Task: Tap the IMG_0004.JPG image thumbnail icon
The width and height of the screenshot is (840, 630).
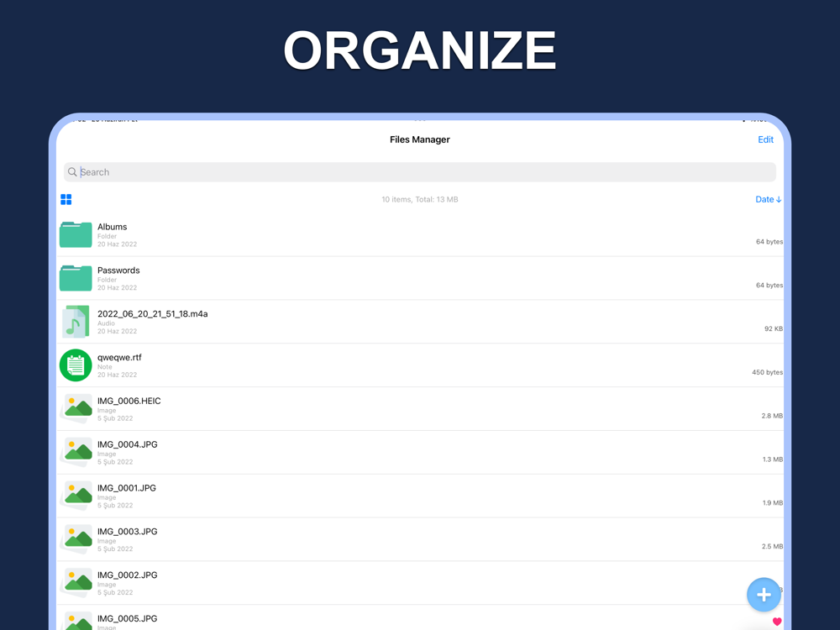Action: pyautogui.click(x=77, y=452)
